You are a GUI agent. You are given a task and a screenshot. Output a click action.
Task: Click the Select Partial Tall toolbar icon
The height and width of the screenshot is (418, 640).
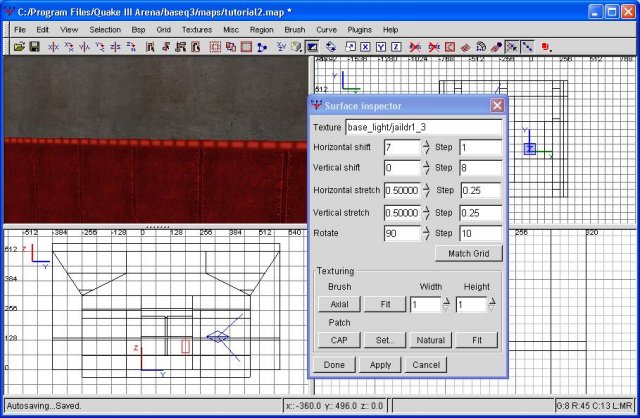(180, 47)
